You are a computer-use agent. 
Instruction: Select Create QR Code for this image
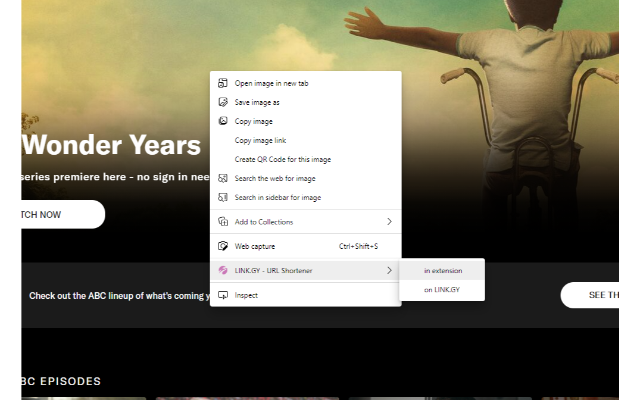tap(306, 159)
